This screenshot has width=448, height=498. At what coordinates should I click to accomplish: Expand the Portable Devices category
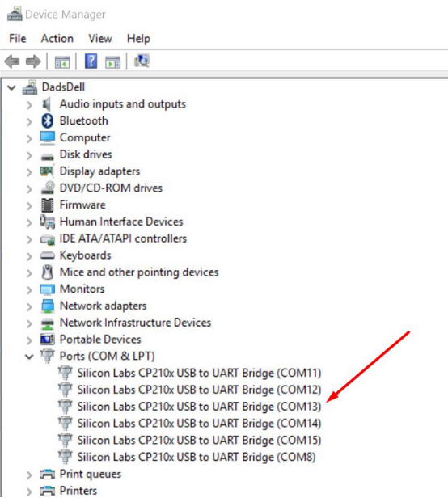29,340
